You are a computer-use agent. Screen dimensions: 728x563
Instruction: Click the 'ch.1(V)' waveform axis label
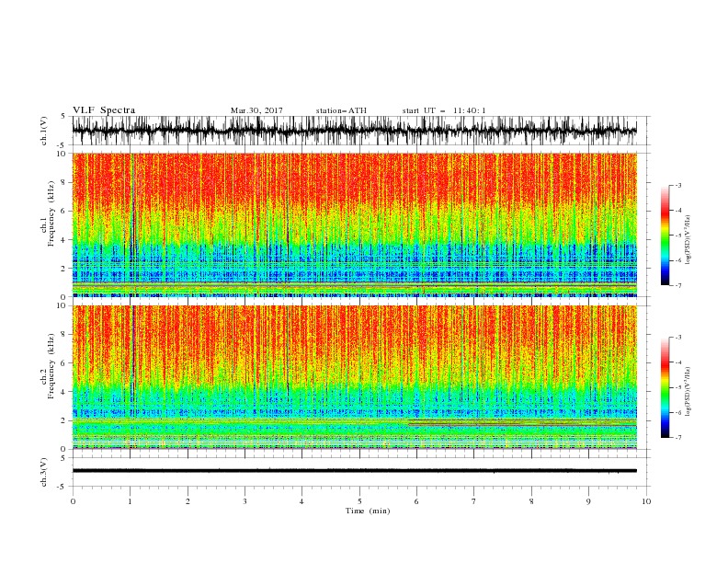[x=44, y=131]
